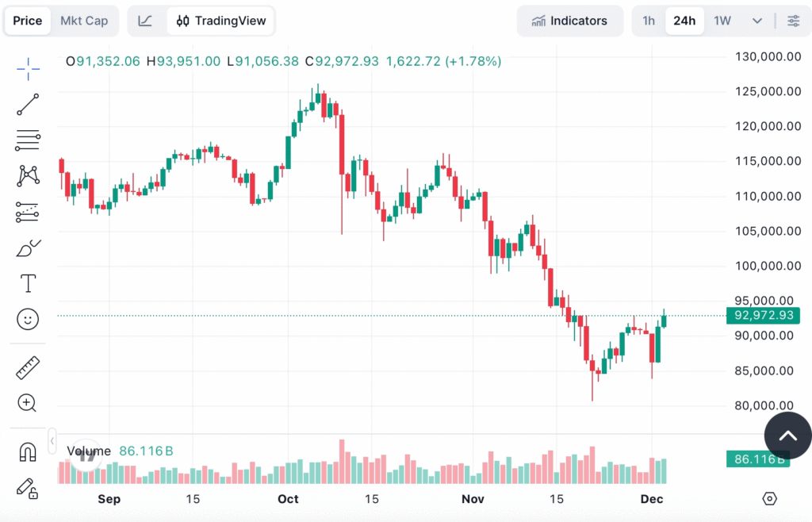This screenshot has height=522, width=812.
Task: Lock all drawings on the chart
Action: click(27, 490)
